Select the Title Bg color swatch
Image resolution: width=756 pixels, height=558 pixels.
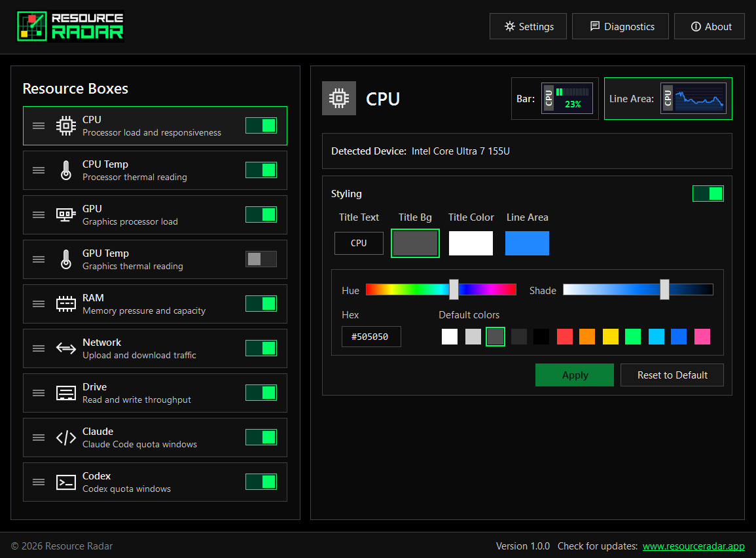pyautogui.click(x=415, y=243)
